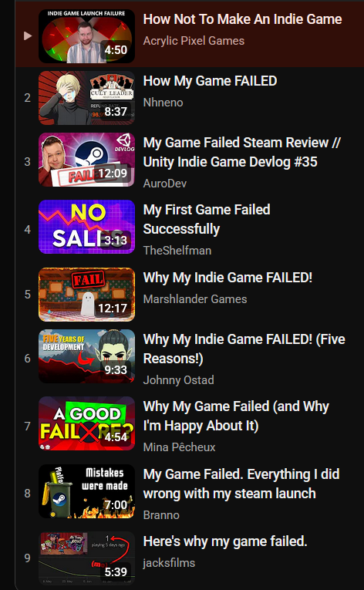Viewport: 364px width, 590px height.
Task: Click the now-playing triangle icon beside first video
Action: point(28,35)
